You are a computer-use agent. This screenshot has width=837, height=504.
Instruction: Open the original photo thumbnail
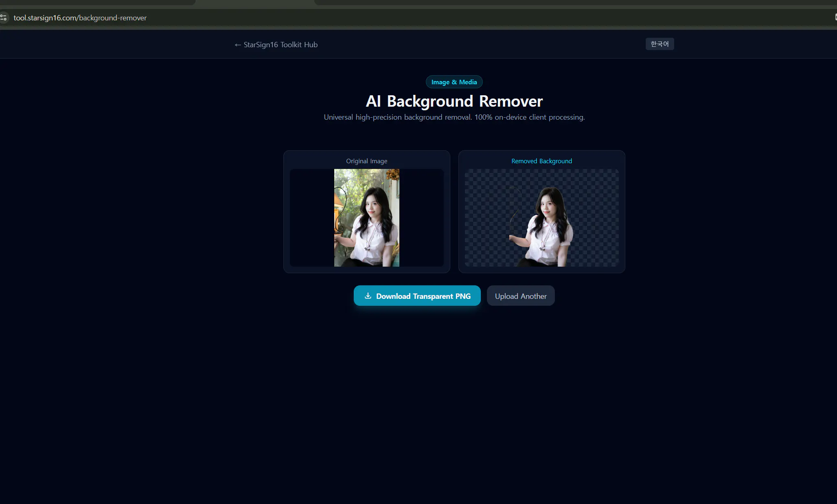pos(366,218)
